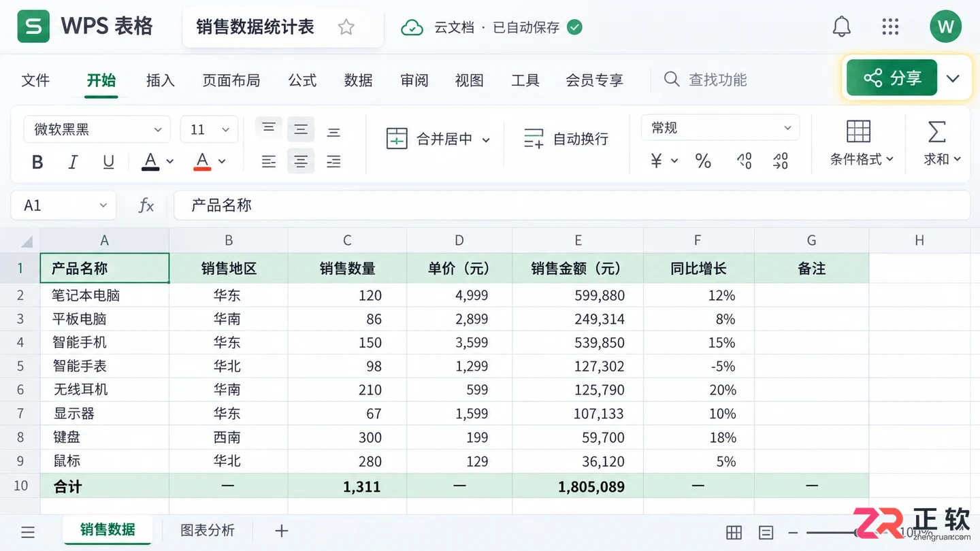Apply currency yen format icon
980x551 pixels.
657,161
